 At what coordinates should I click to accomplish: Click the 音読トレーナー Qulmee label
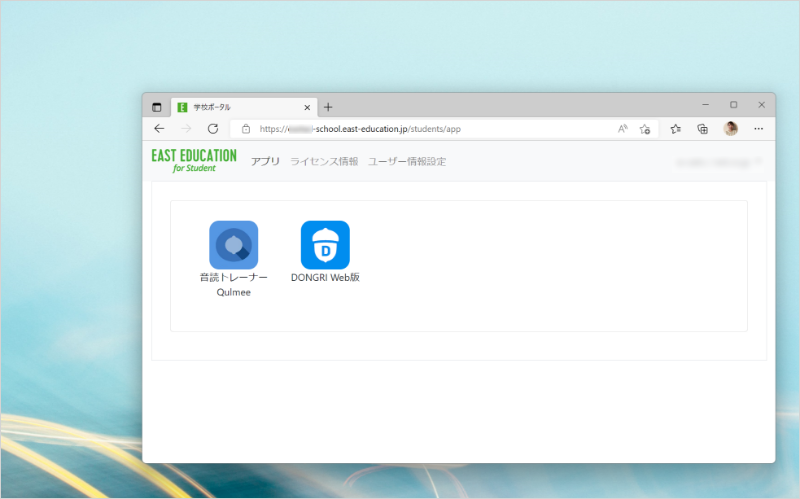[x=234, y=285]
